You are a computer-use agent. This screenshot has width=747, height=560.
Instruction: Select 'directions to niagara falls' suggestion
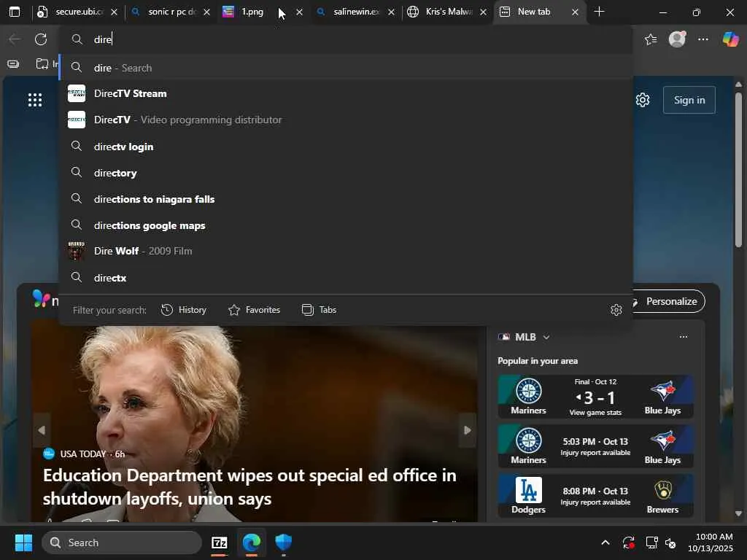(x=347, y=199)
